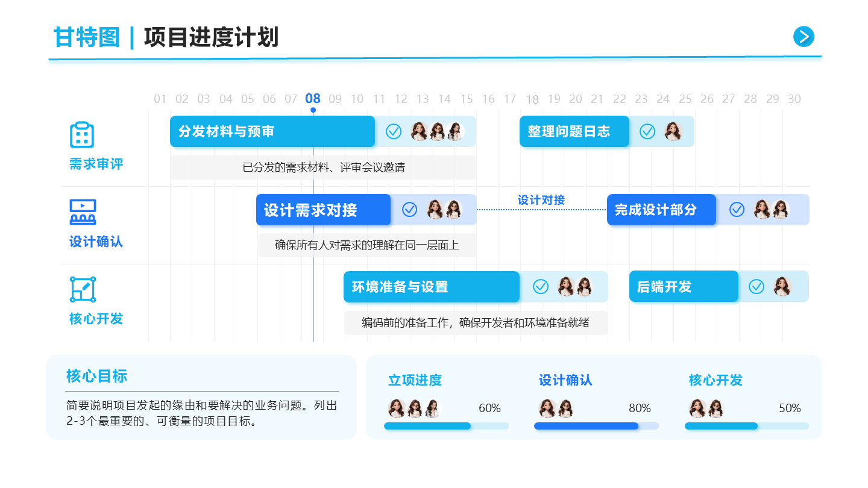
Task: Toggle the checkmark on 环境准备与设置
Action: pos(541,287)
